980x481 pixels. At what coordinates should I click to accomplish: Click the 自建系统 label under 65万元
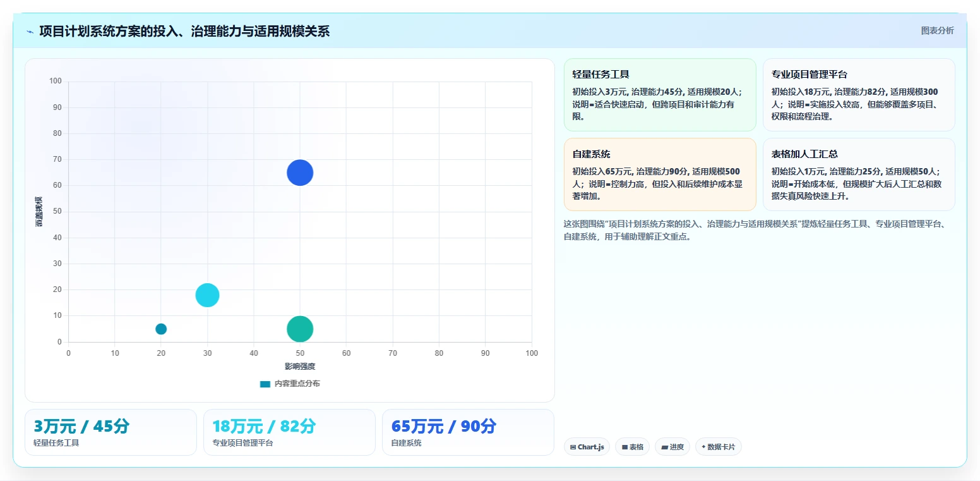click(x=407, y=443)
